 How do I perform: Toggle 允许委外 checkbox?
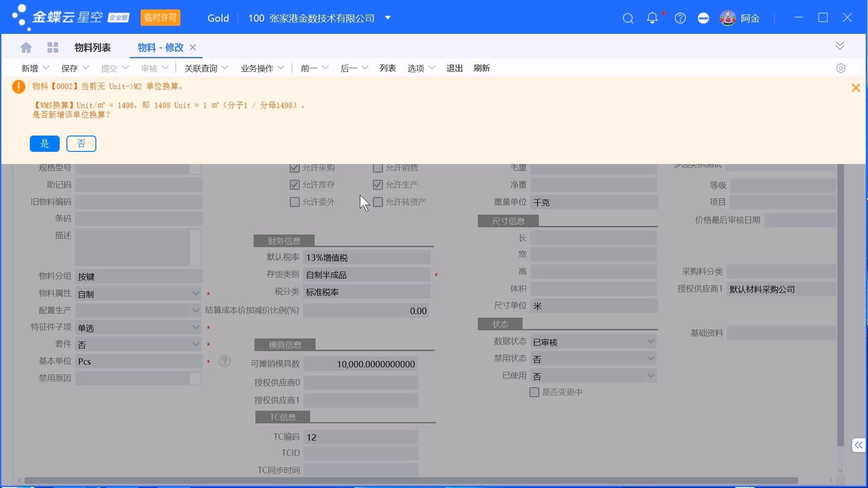(x=295, y=202)
